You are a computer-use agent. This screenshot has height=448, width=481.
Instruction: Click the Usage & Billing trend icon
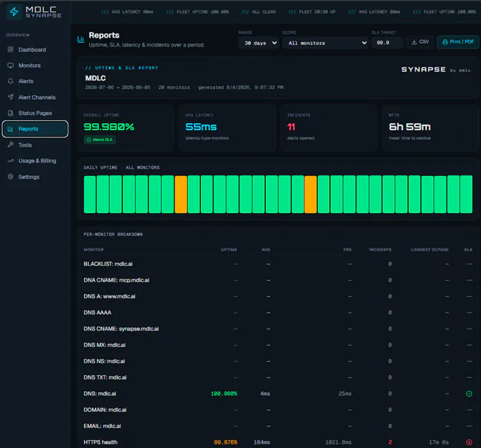coord(10,161)
